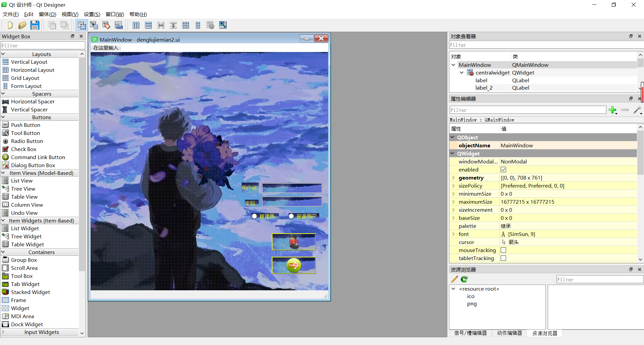644x345 pixels.
Task: Open the property editor wrench options
Action: 637,110
